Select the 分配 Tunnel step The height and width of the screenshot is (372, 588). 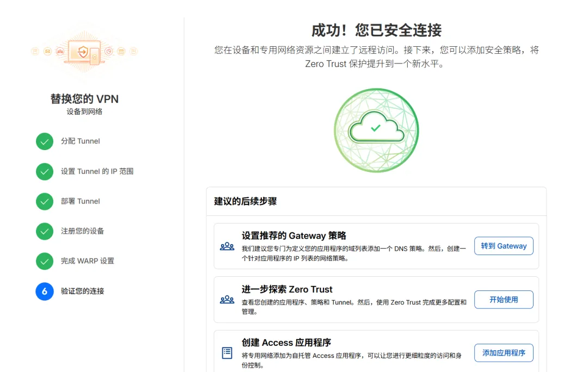click(x=80, y=141)
